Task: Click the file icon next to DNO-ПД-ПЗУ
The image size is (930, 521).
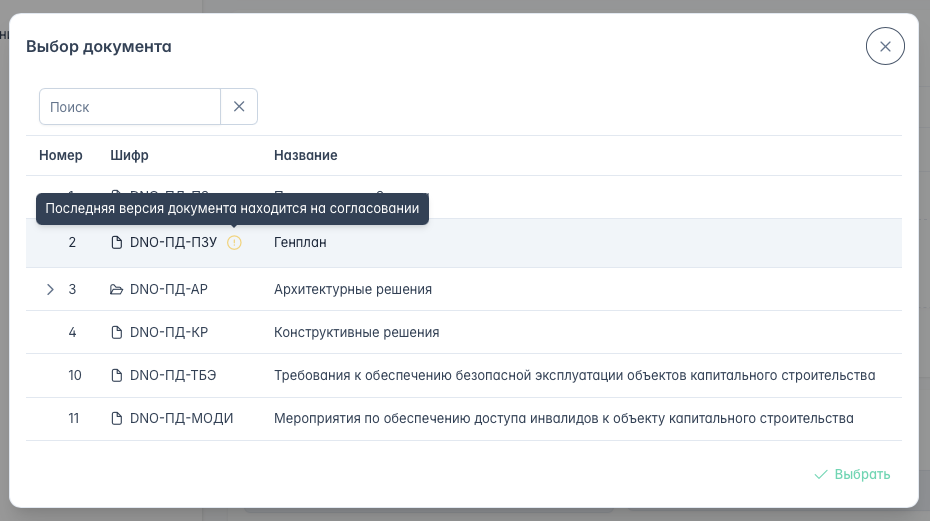Action: (117, 243)
